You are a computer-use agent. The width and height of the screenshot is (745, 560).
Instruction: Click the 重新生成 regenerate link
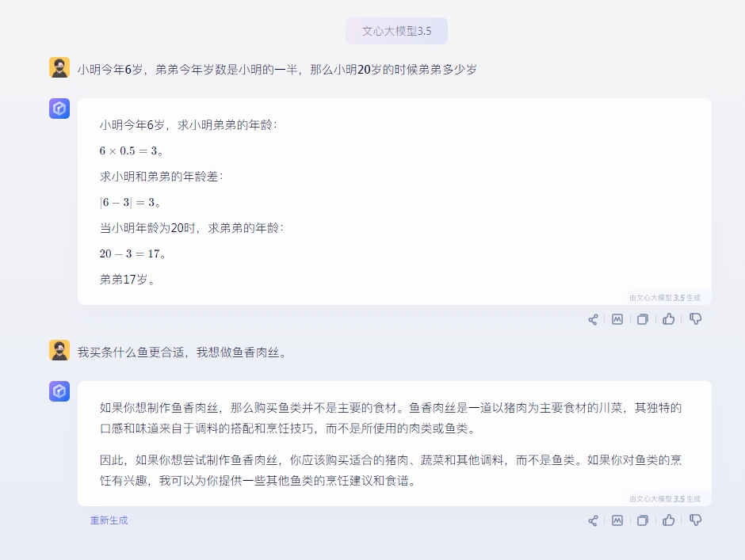(x=109, y=520)
